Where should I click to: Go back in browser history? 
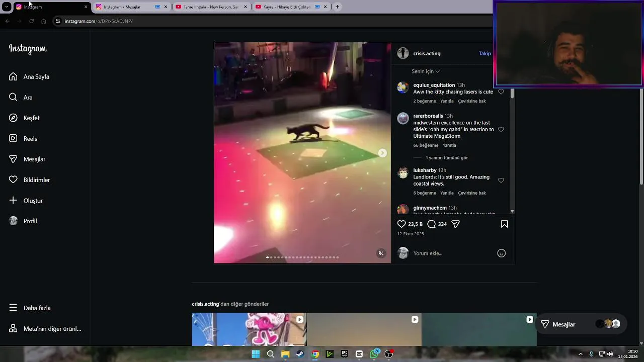click(x=7, y=21)
